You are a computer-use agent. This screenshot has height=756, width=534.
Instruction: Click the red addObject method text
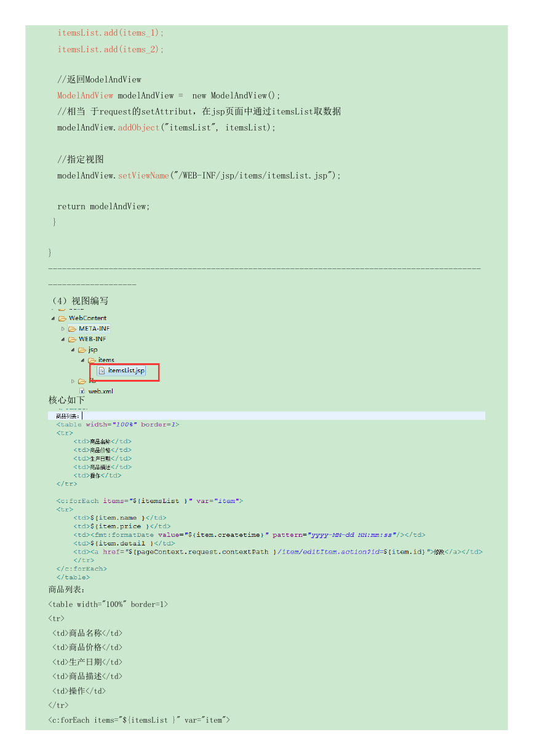(139, 127)
